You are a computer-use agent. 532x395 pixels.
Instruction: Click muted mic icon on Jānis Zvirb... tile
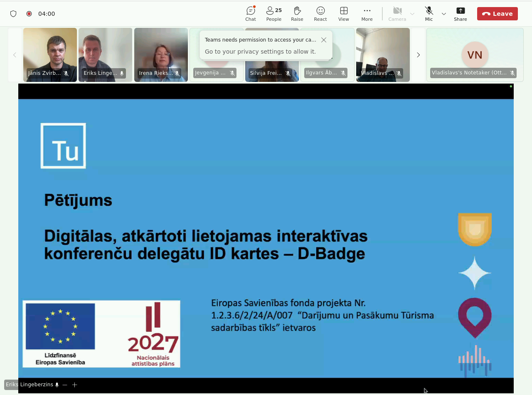[x=66, y=73]
